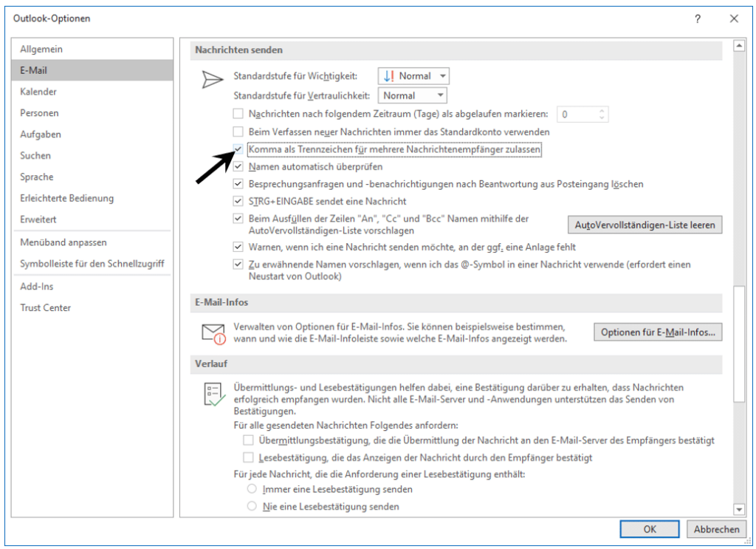Open Optionen für E-Mail-Infos
The height and width of the screenshot is (549, 756).
click(658, 333)
